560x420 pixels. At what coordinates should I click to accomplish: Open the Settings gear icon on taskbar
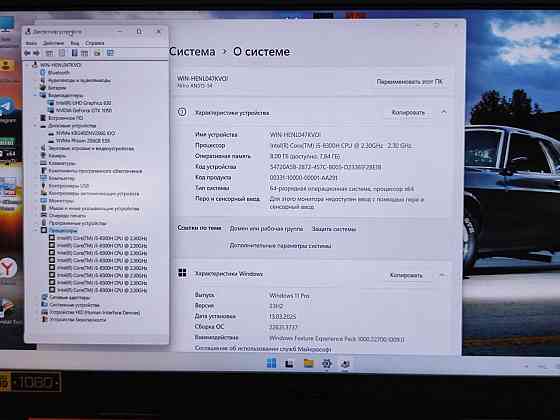tap(326, 364)
